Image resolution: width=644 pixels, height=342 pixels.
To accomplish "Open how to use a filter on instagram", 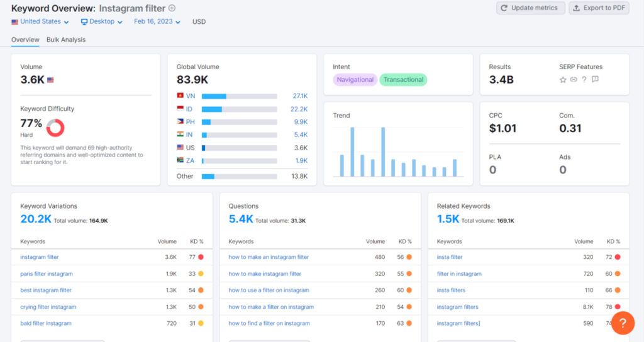I will click(269, 290).
